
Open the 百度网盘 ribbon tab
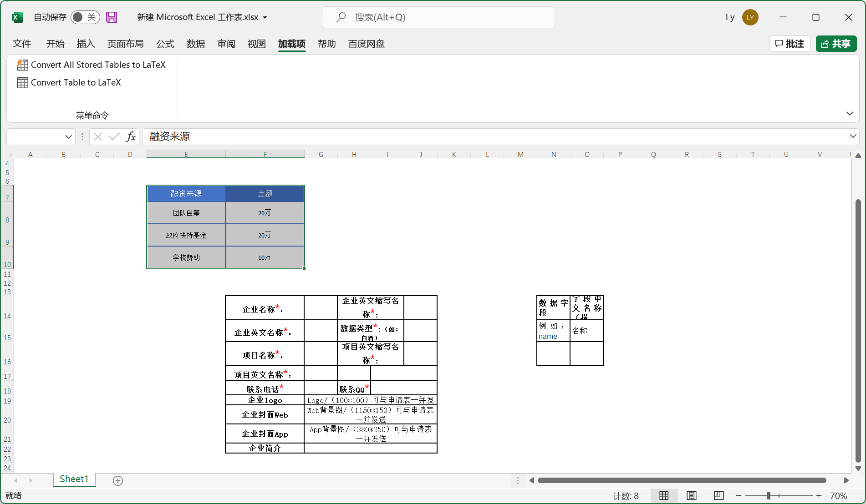click(366, 44)
